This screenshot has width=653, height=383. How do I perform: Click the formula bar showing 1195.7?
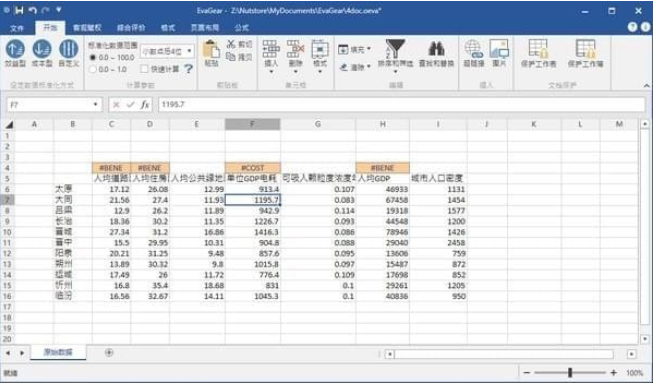tap(401, 104)
